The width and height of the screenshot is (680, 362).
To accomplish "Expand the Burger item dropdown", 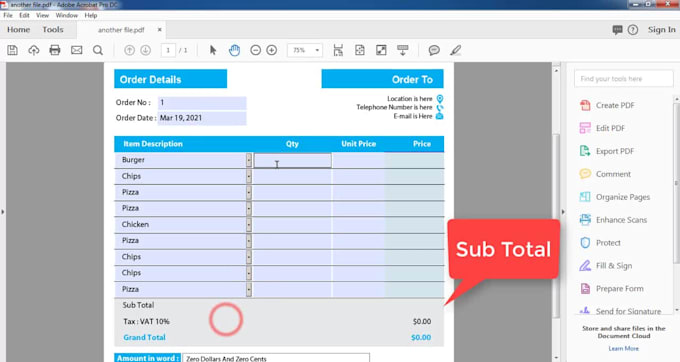I will tap(248, 160).
